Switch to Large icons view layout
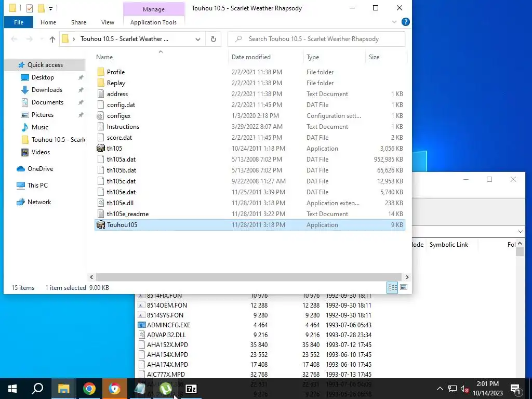This screenshot has height=399, width=532. tap(403, 287)
